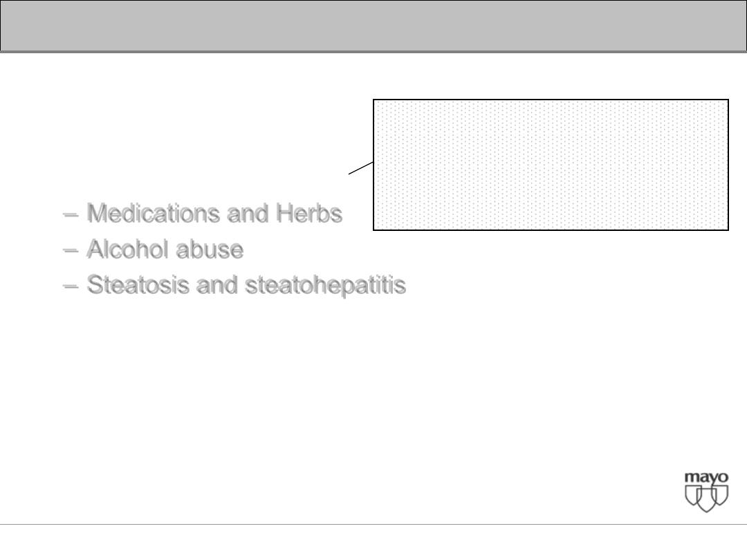
Task: Select the dotted callout box
Action: point(551,165)
